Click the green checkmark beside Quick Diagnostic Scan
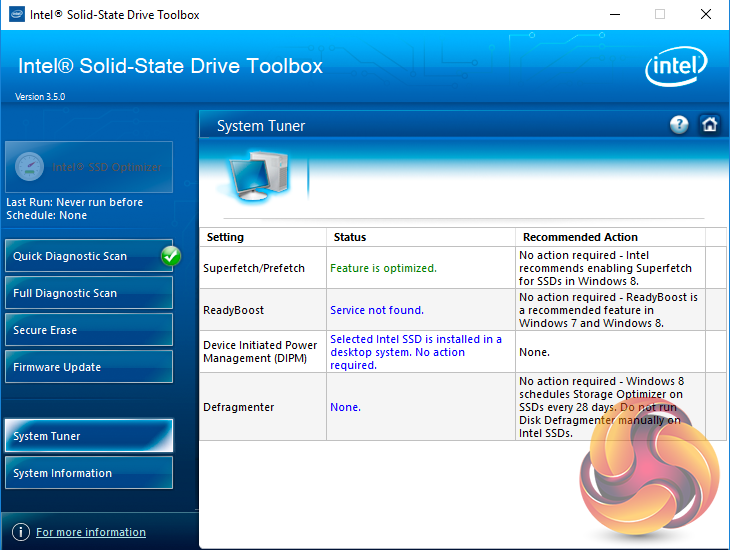730x550 pixels. [171, 256]
